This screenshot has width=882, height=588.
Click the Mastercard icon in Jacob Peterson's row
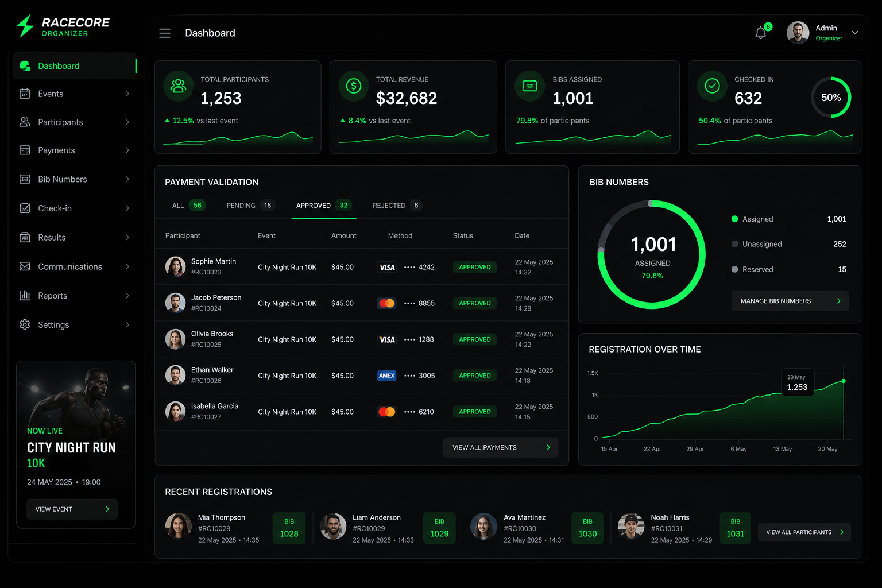(387, 303)
